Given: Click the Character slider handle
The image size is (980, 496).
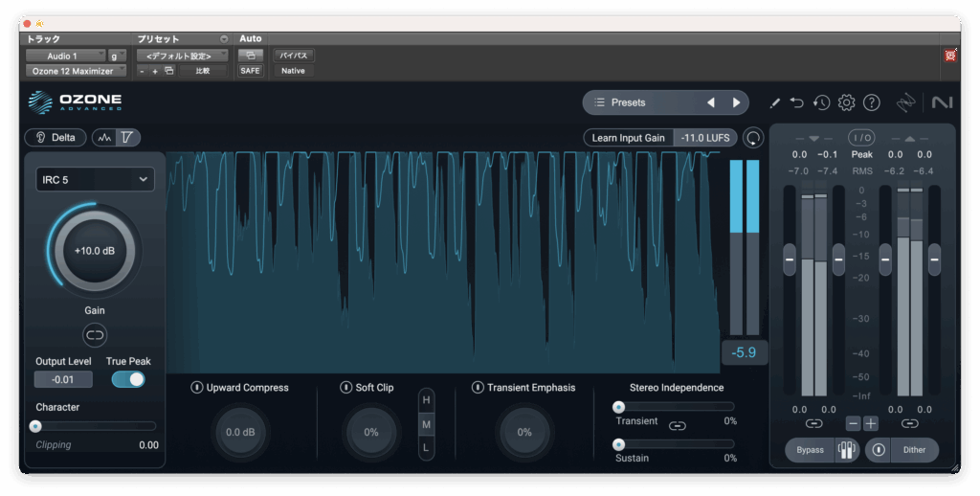Looking at the screenshot, I should click(36, 426).
